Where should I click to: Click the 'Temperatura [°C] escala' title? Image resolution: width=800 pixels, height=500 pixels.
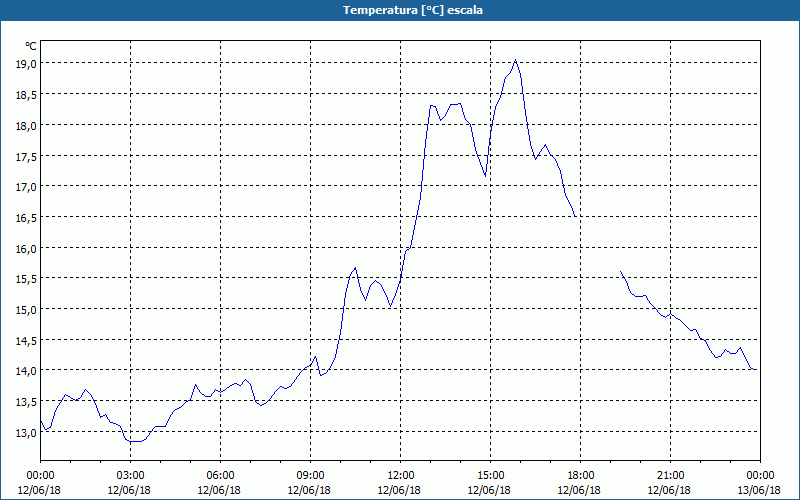coord(413,10)
